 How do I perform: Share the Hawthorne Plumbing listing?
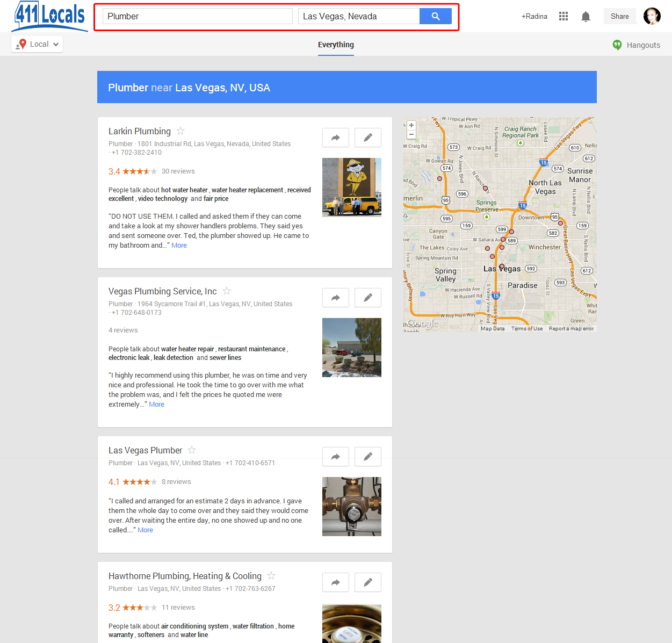(x=336, y=582)
